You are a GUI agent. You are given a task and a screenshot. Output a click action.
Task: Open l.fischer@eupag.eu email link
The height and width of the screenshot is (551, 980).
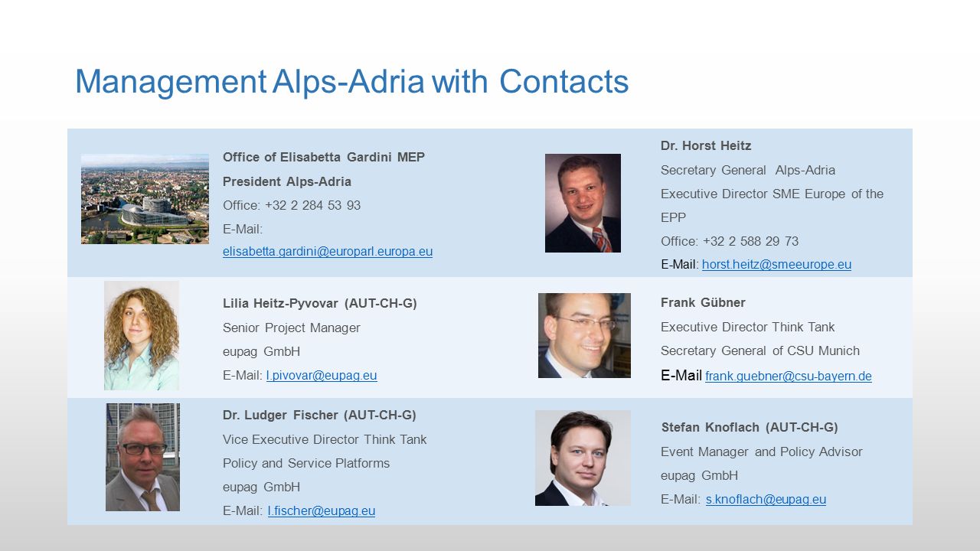tap(322, 511)
